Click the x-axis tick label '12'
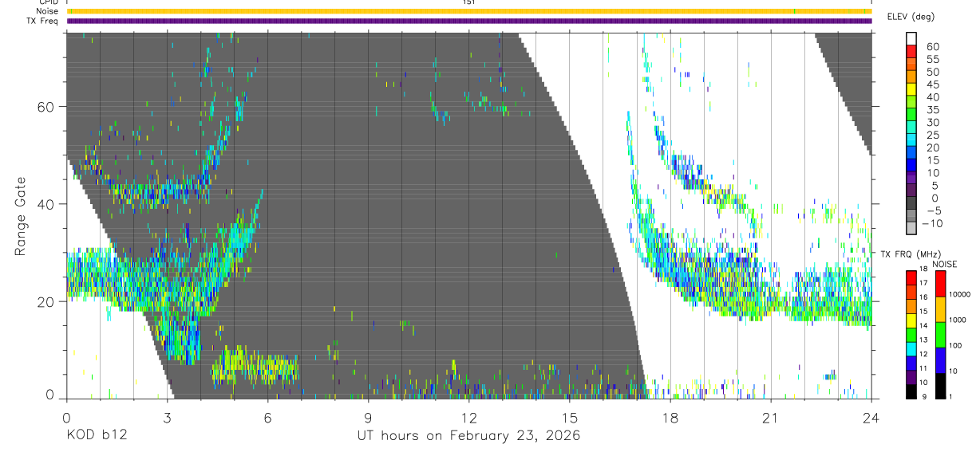 tap(469, 418)
